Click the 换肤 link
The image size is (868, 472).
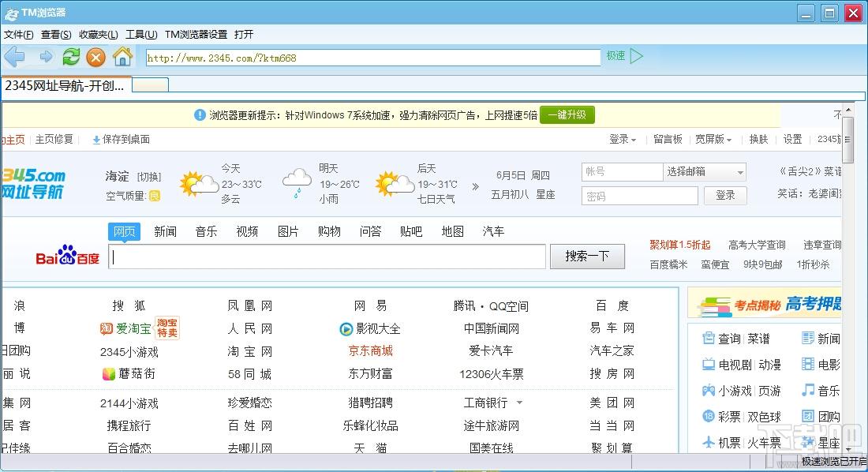coord(758,139)
